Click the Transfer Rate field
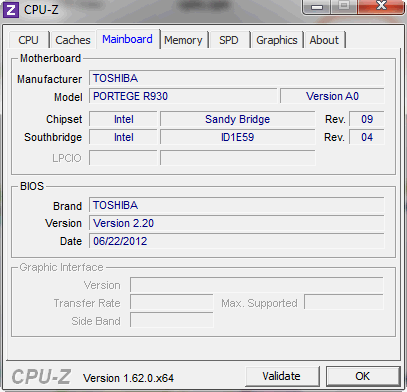The image size is (407, 392). [172, 303]
